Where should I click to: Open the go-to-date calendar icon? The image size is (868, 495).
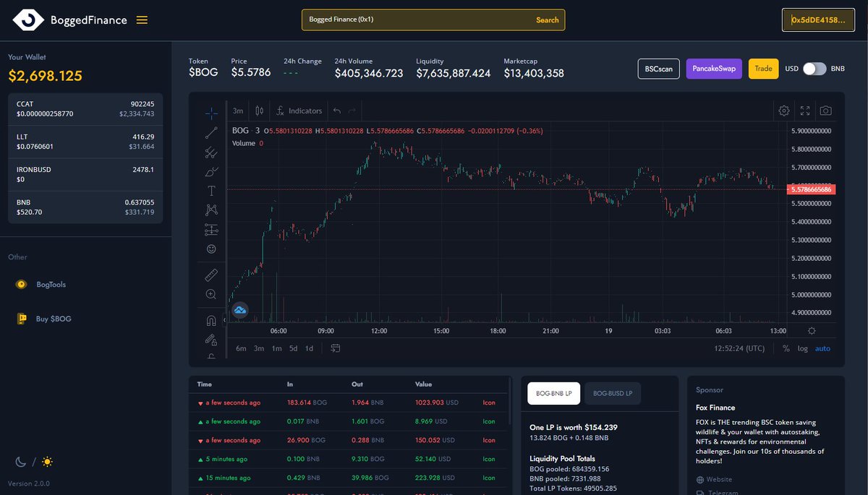(336, 348)
